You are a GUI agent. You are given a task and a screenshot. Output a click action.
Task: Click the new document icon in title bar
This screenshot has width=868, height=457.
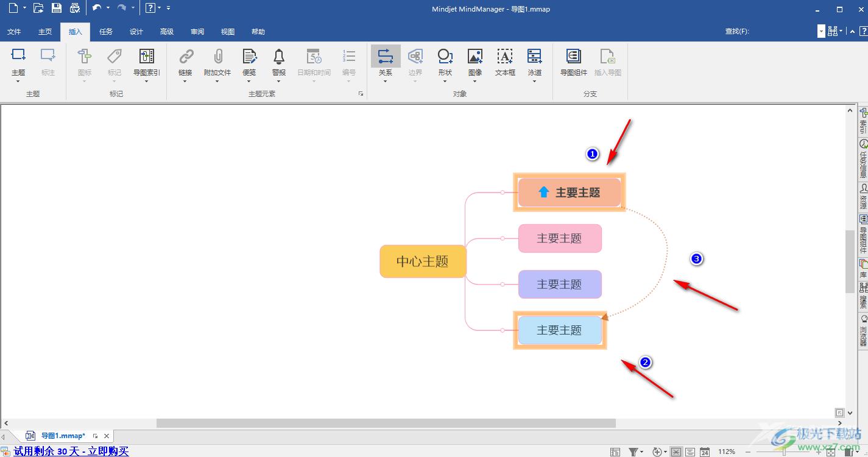13,8
